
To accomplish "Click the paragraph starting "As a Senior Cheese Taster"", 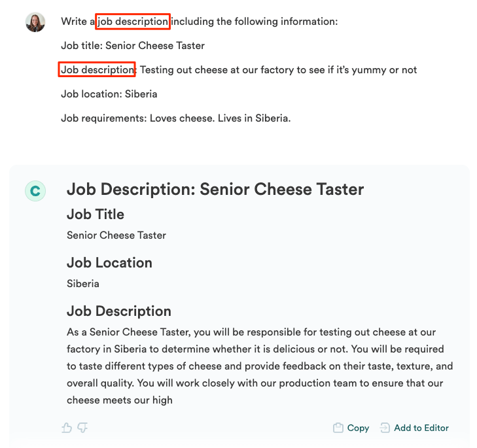I will coord(260,366).
